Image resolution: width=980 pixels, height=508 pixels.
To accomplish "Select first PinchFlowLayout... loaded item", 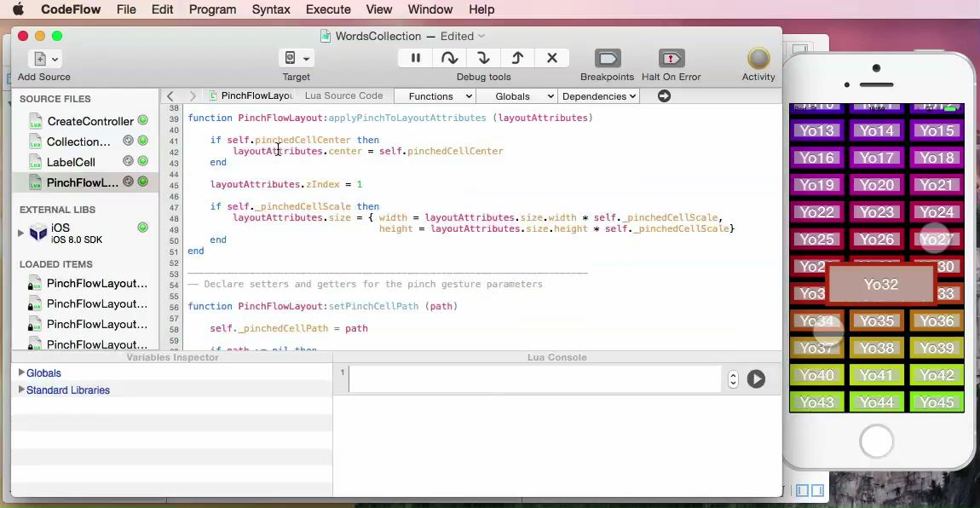I will coord(97,284).
